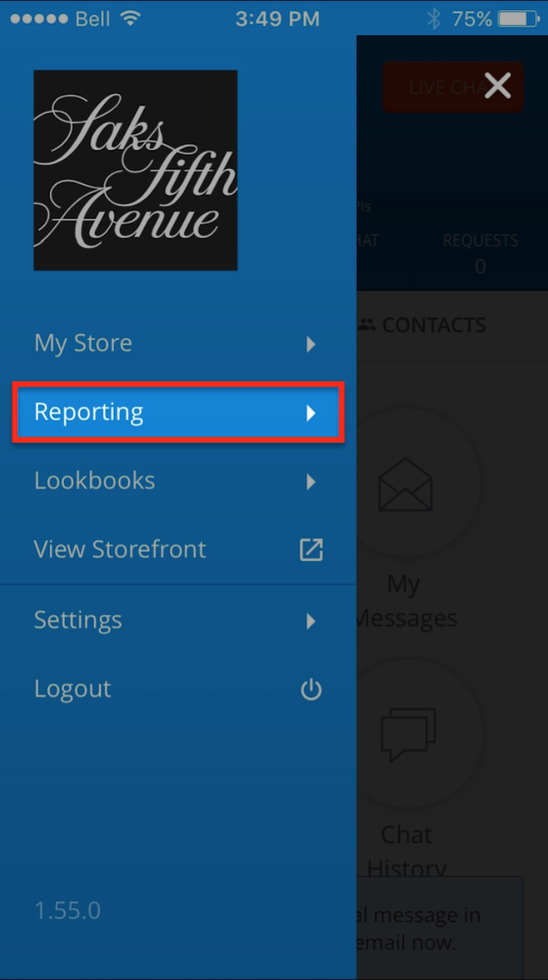Expand the Reporting submenu arrow
The image size is (548, 980).
tap(311, 413)
